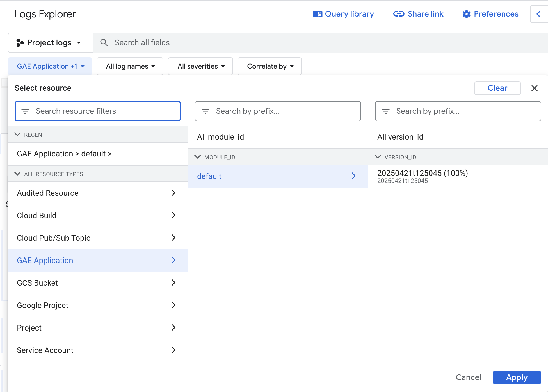Select the GAE Application resource type
Image resolution: width=548 pixels, height=392 pixels.
click(98, 261)
